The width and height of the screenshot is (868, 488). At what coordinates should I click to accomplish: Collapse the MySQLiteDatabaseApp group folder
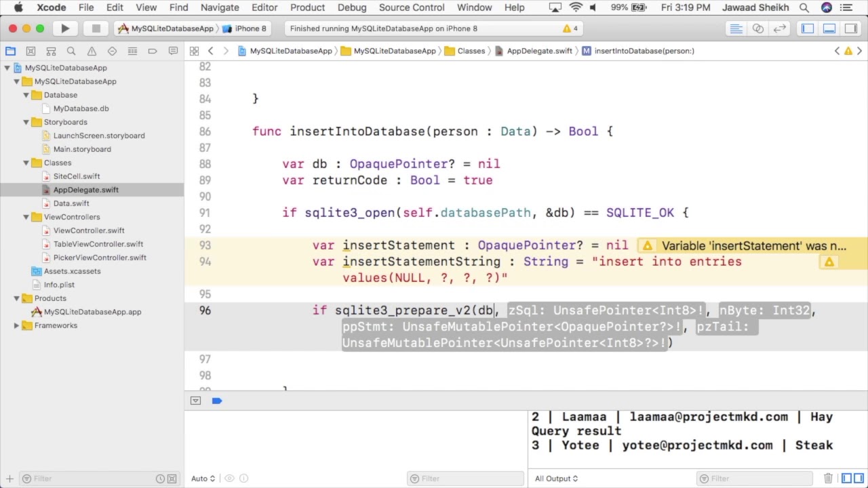(16, 81)
